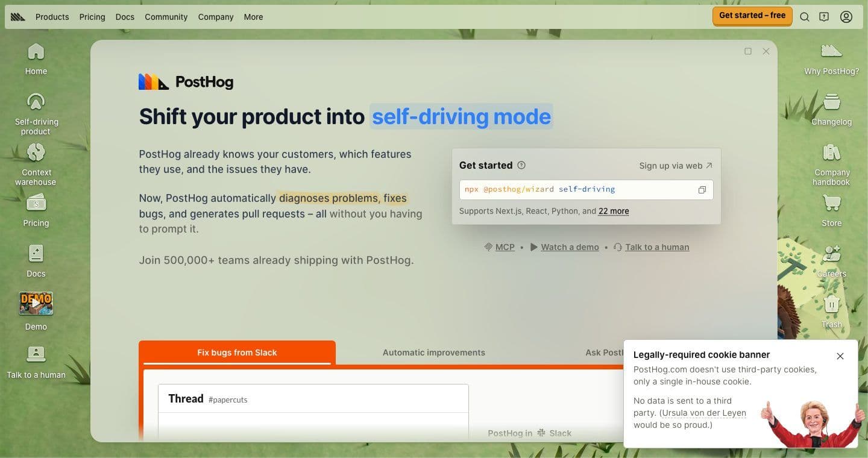Click the npx command code field
The width and height of the screenshot is (868, 458).
(586, 190)
